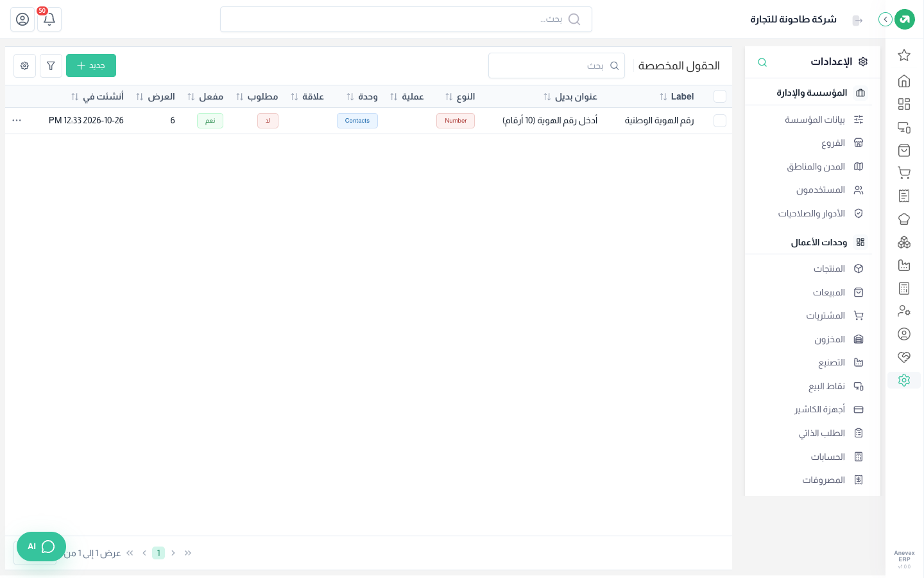Sort by النوع column header
Image resolution: width=924 pixels, height=578 pixels.
pos(460,96)
